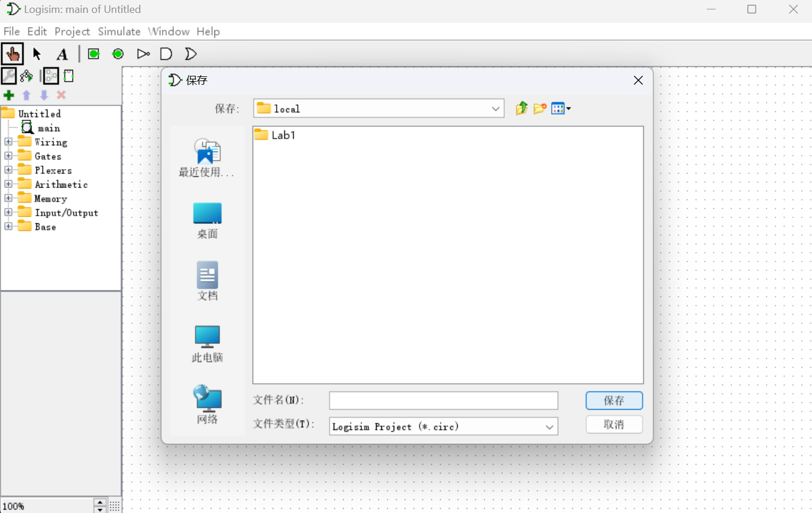The image size is (812, 513).
Task: Select the OR gate tool
Action: (x=190, y=54)
